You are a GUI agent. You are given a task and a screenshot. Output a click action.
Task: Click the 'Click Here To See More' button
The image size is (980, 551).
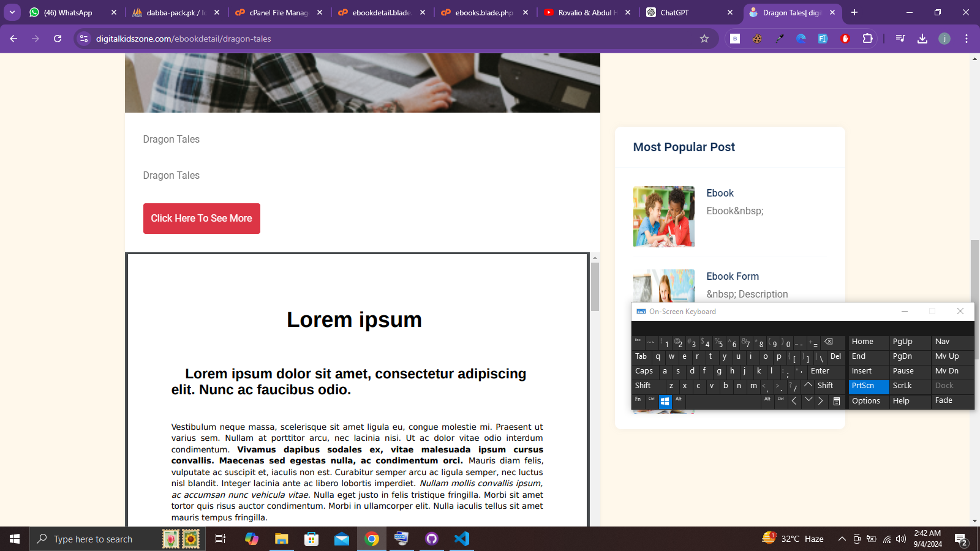click(x=202, y=219)
